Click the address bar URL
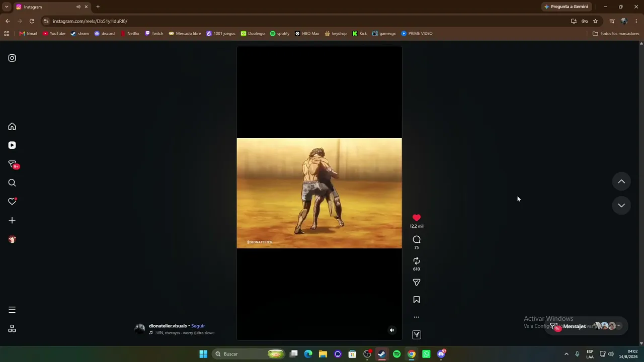This screenshot has height=362, width=644. 90,21
